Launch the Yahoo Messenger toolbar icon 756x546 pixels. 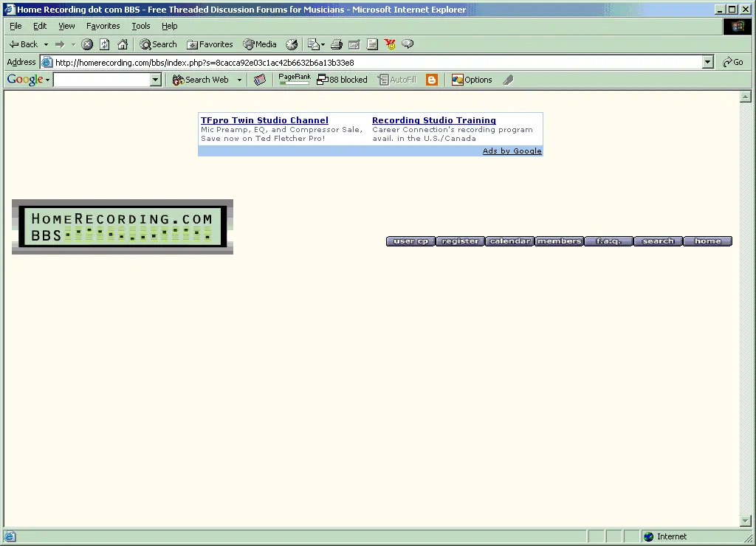point(390,44)
